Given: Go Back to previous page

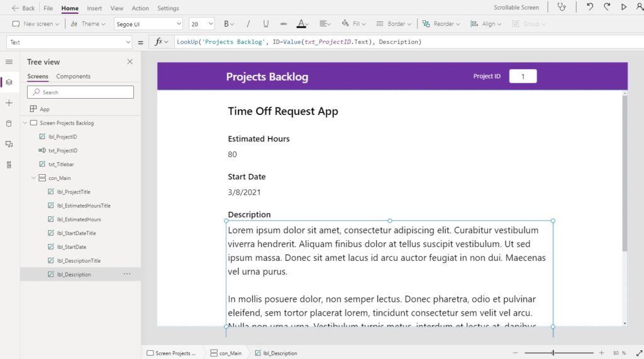Looking at the screenshot, I should [x=23, y=8].
